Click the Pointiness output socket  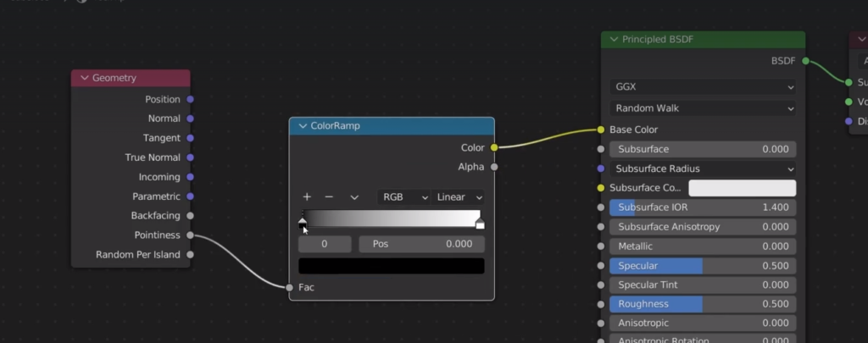point(191,235)
